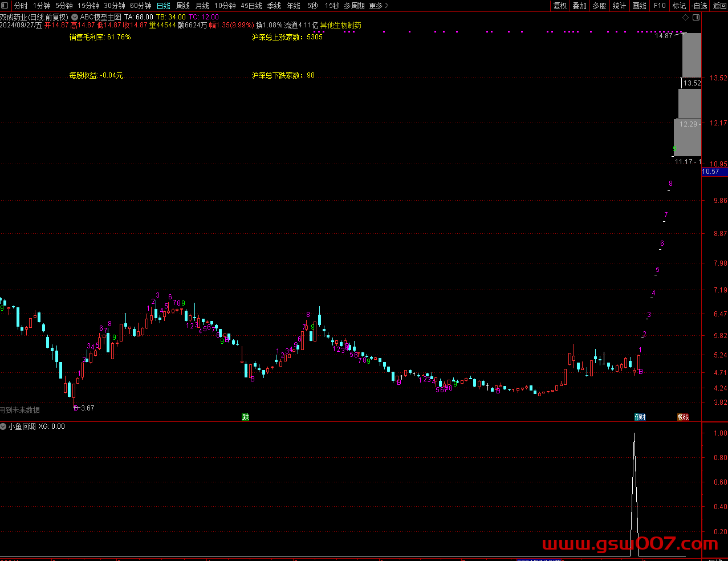Open the dropdown arrow before 小鱼回调
The height and width of the screenshot is (561, 728).
(3, 426)
